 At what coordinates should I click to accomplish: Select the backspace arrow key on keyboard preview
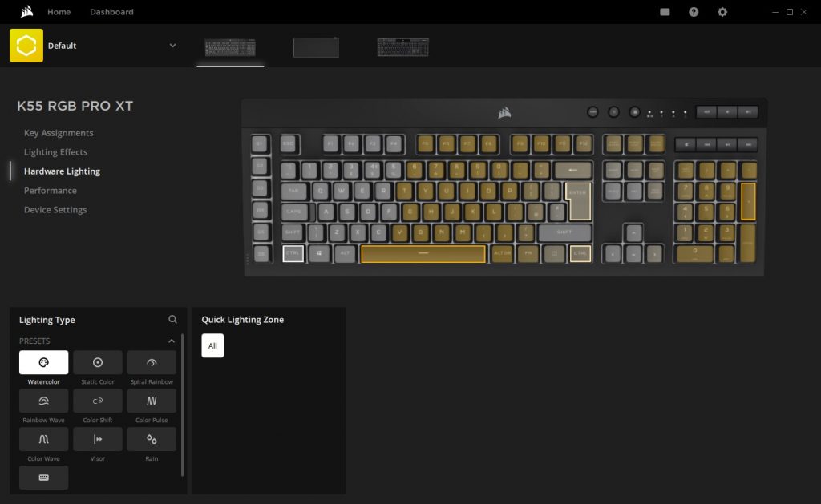(572, 170)
